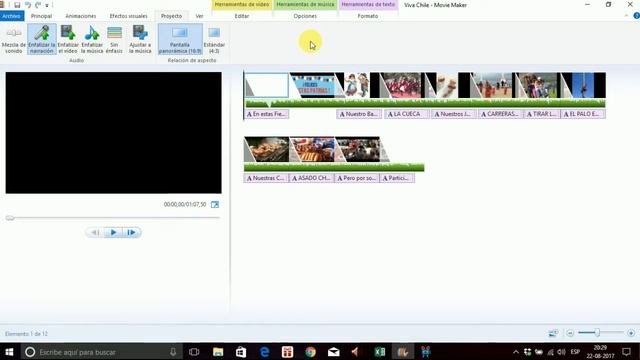Click the Redo arrow in quick access toolbar
Screen dimensions: 640x360
click(x=38, y=5)
